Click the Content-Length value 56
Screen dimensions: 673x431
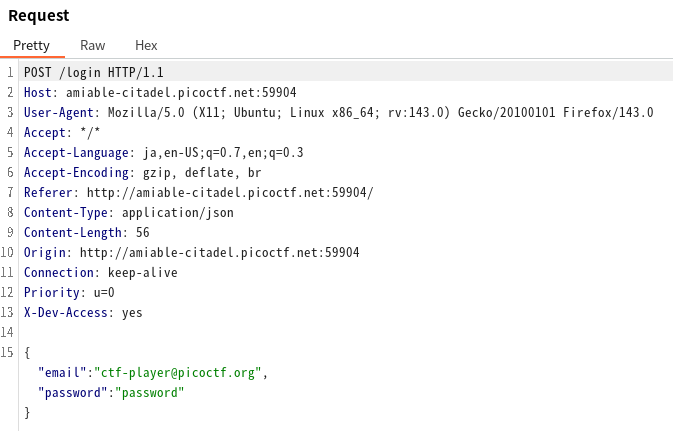coord(142,232)
